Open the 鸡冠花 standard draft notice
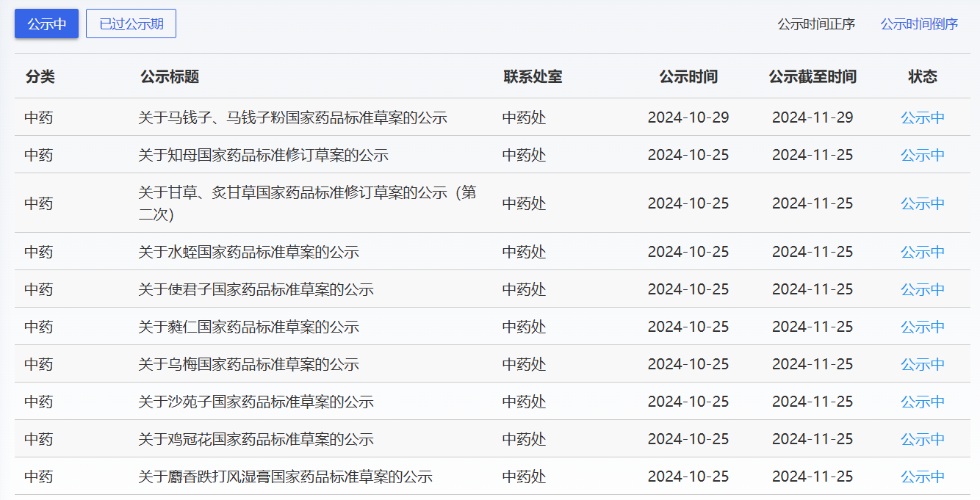The width and height of the screenshot is (980, 500). click(x=256, y=439)
